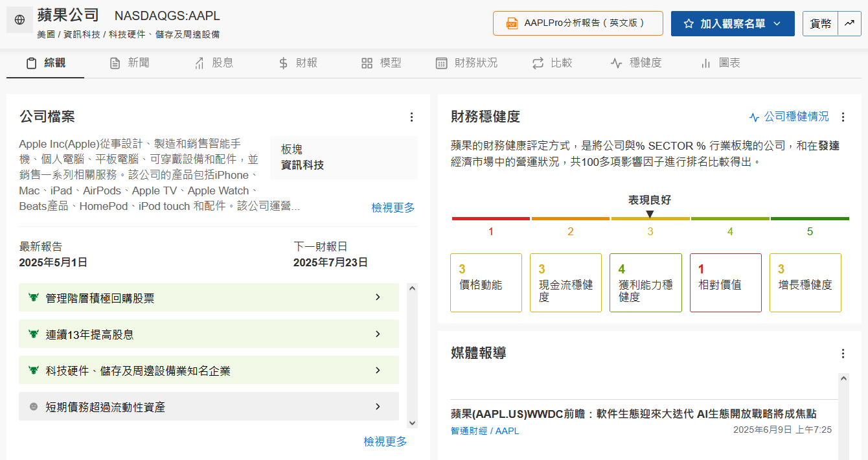Click the calendar icon of the 財務狀況 tab
Screen dimensions: 868x460
[441, 63]
